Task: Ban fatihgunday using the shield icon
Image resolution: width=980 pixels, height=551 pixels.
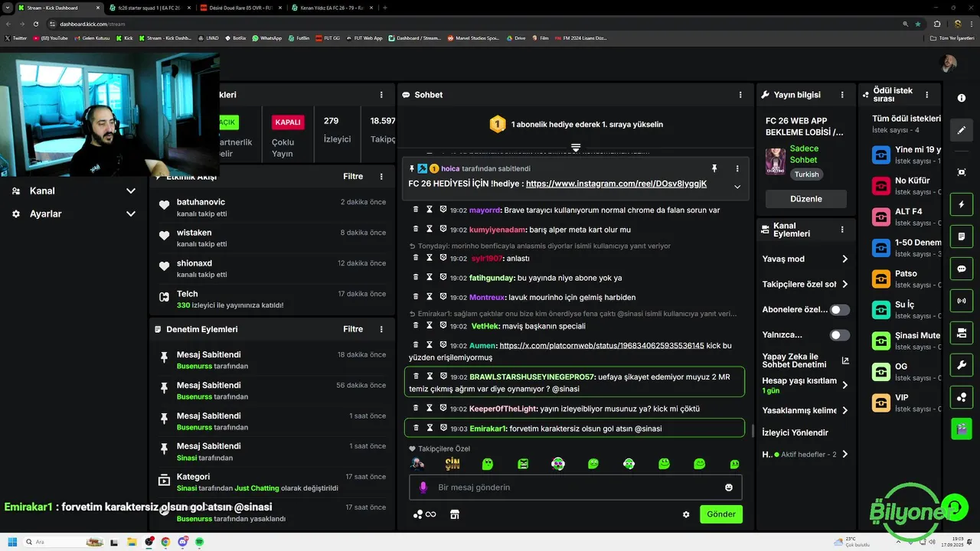Action: pos(443,277)
